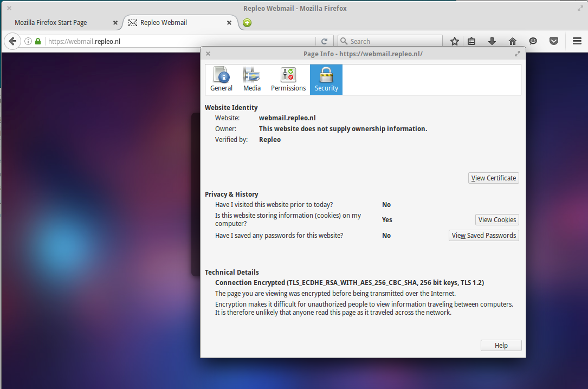Image resolution: width=588 pixels, height=389 pixels.
Task: Close the Mozilla Firefox Start Page tab
Action: tap(115, 23)
